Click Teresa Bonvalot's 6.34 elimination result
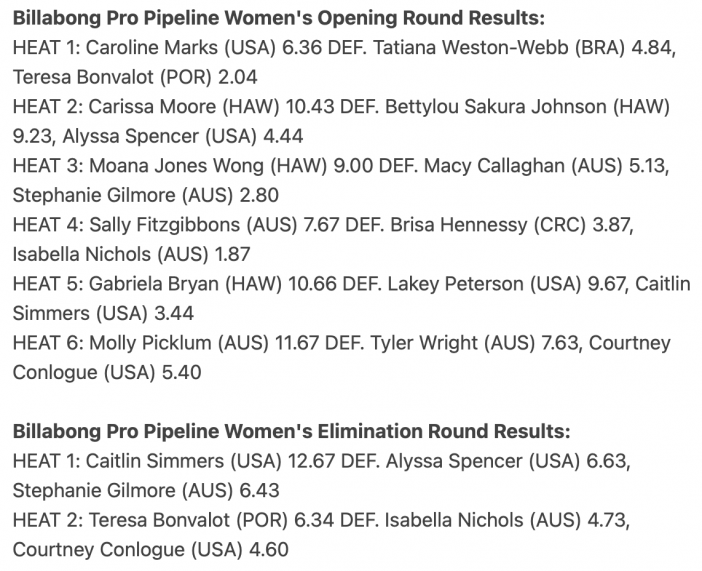Image resolution: width=702 pixels, height=571 pixels. pyautogui.click(x=313, y=520)
